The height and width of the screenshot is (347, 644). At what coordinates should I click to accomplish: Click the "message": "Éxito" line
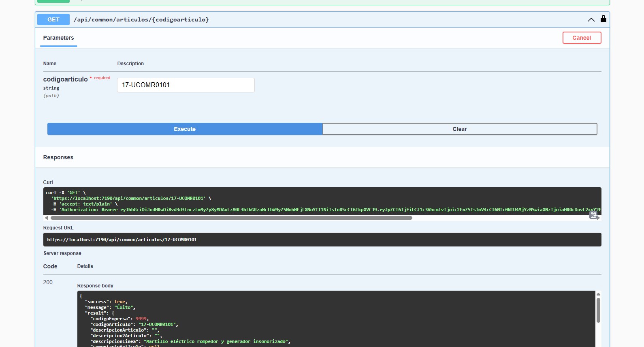[110, 307]
